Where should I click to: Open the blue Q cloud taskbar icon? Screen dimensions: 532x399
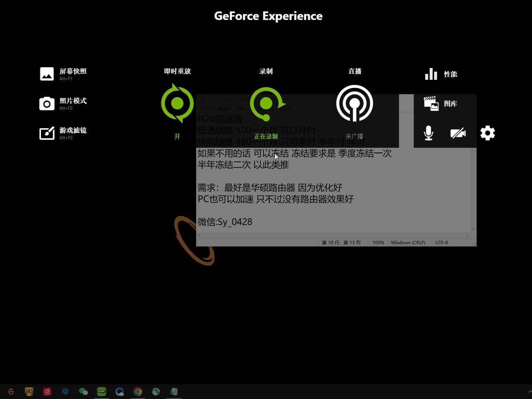click(120, 392)
